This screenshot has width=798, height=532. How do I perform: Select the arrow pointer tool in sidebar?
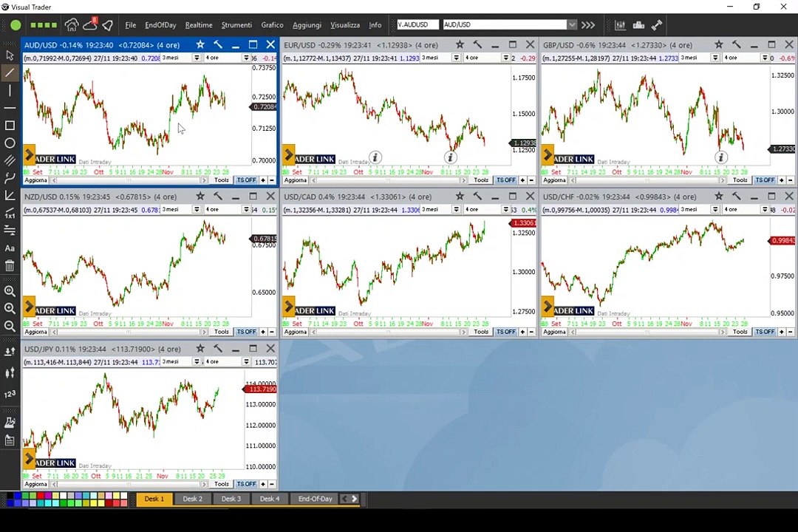pos(10,55)
